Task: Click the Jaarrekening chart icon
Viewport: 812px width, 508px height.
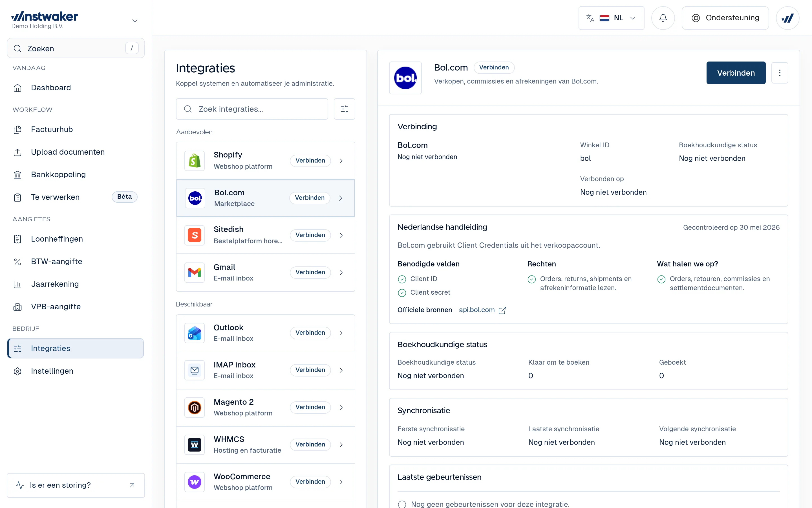Action: [x=17, y=284]
